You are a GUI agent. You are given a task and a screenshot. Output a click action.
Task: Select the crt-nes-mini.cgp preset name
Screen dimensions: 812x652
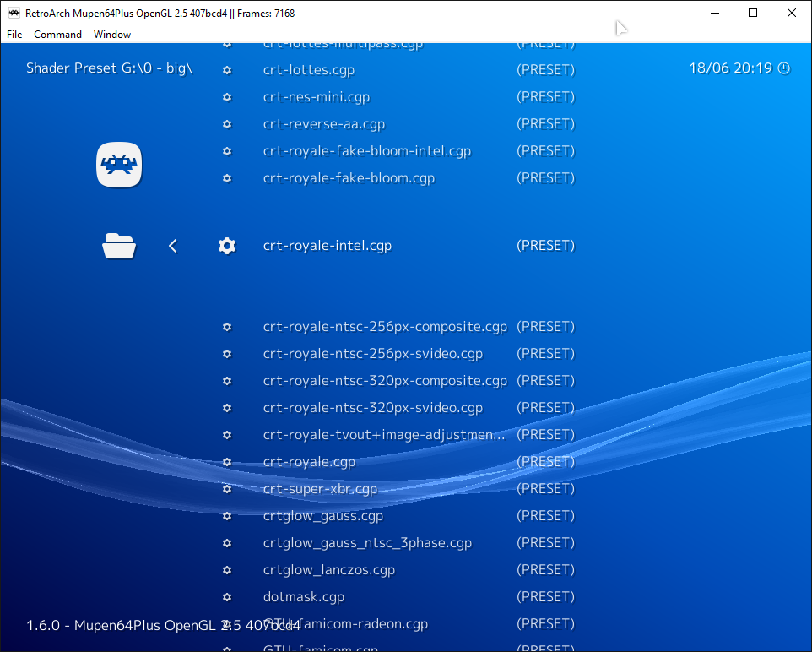tap(317, 97)
